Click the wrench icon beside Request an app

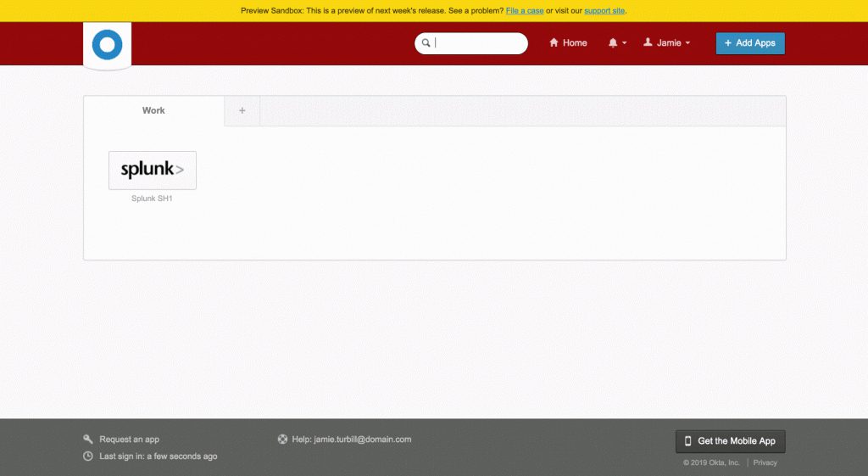pos(88,439)
